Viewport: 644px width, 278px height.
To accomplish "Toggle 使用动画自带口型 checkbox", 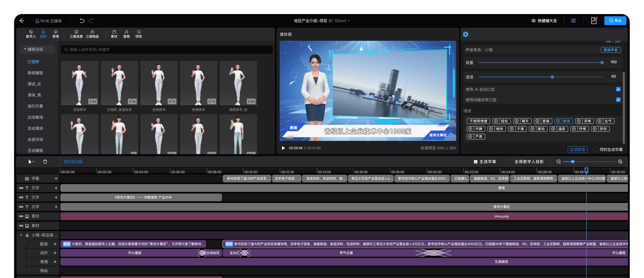I will (x=618, y=100).
